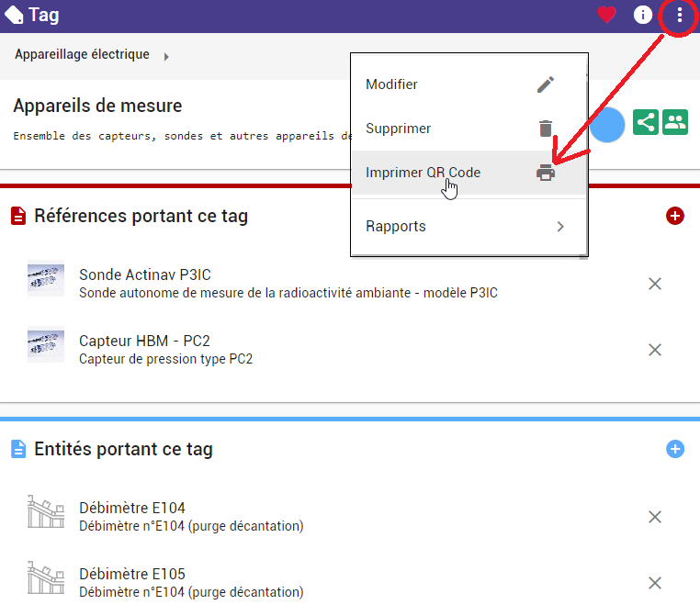Click the green users group icon
This screenshot has height=616, width=700.
[675, 122]
